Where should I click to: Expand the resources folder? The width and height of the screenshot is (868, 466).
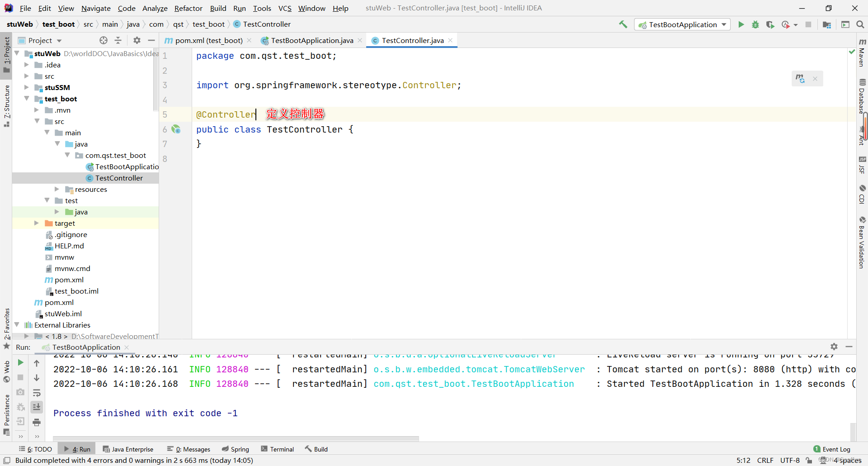(x=57, y=189)
